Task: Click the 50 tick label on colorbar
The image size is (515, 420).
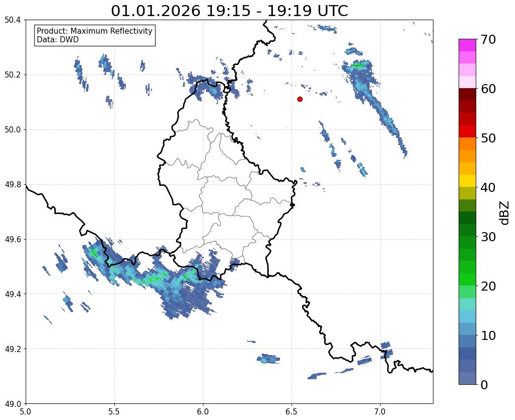Action: pos(488,138)
